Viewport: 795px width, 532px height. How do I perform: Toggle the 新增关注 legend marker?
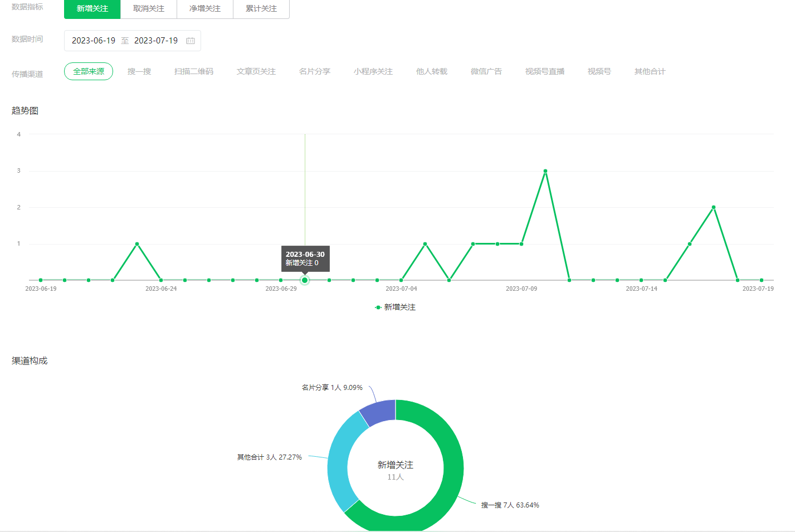(x=378, y=307)
